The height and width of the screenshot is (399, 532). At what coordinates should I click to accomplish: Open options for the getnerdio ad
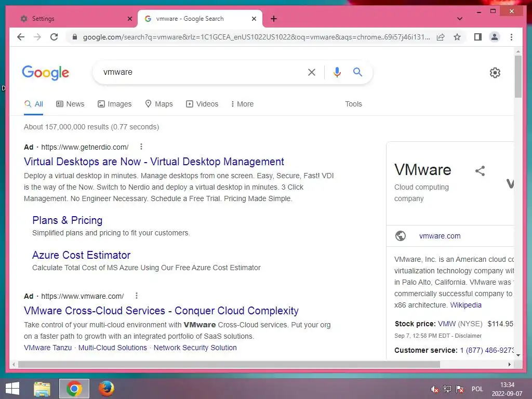point(141,147)
